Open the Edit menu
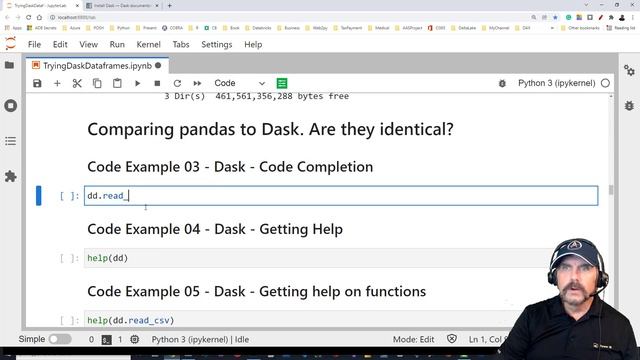This screenshot has width=640, height=360. [60, 44]
